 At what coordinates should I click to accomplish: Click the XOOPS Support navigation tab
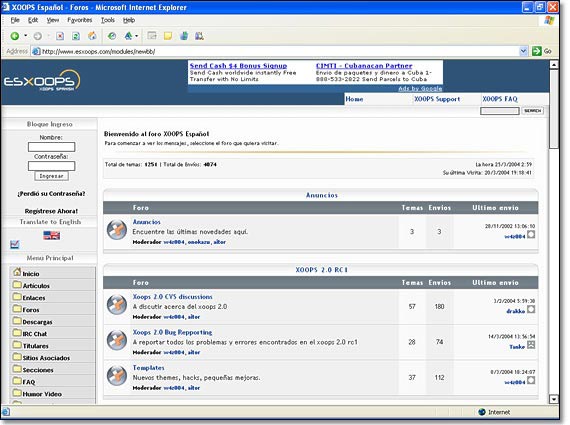tap(437, 99)
